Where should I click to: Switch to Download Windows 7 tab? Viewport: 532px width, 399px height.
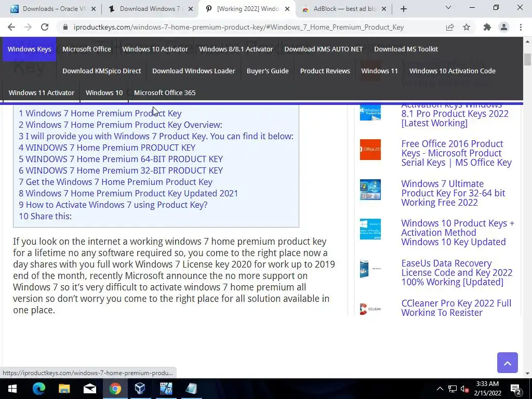[149, 9]
